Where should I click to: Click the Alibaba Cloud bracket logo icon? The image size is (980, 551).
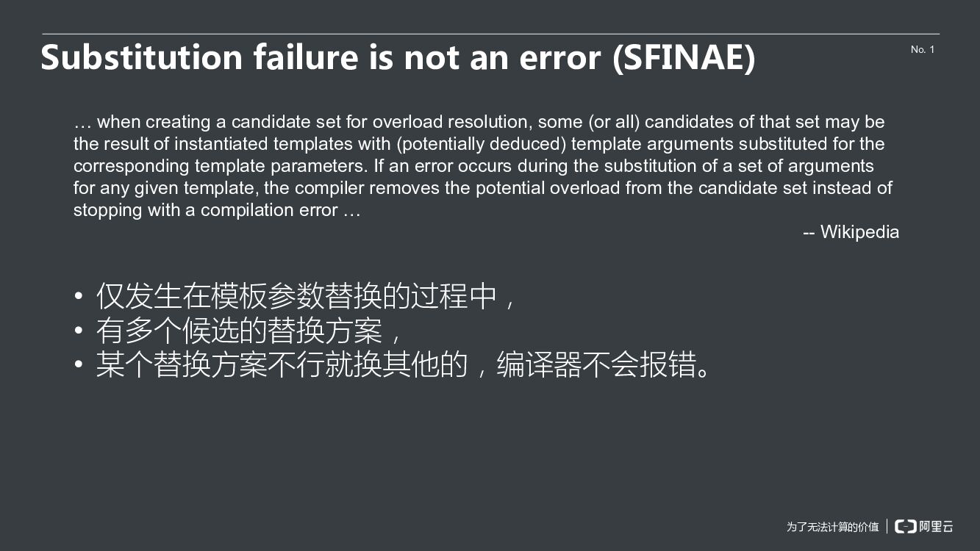tap(905, 526)
